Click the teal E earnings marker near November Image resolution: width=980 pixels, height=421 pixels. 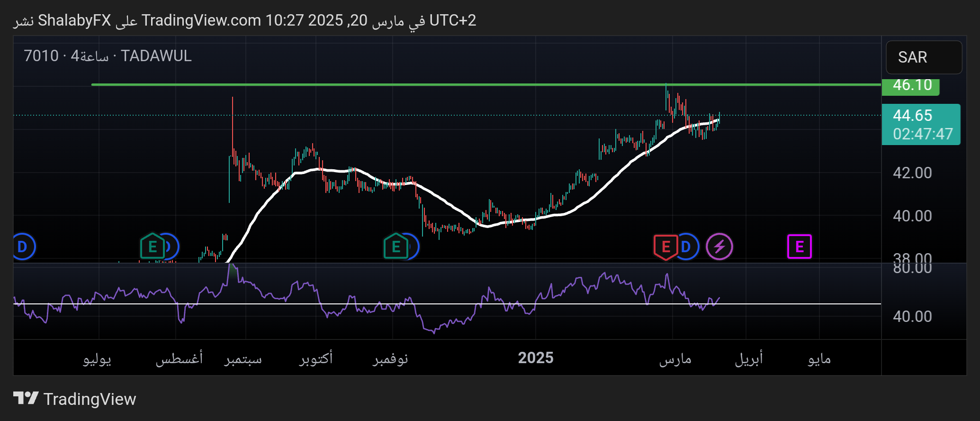click(396, 247)
